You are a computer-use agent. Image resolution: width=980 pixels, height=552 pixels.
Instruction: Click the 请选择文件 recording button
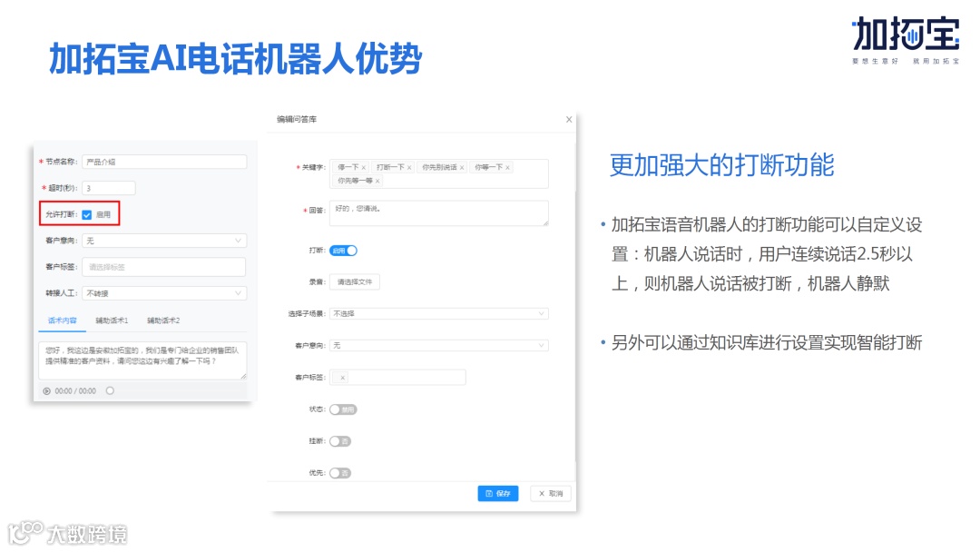coord(355,282)
